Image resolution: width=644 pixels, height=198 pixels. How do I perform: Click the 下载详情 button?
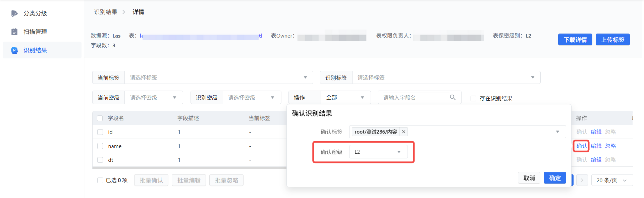[575, 40]
